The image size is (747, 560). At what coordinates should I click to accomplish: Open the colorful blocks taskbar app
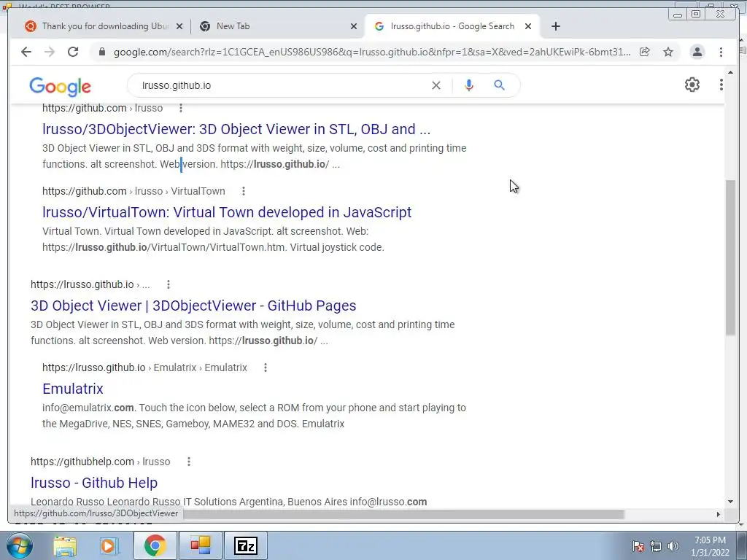pyautogui.click(x=200, y=545)
